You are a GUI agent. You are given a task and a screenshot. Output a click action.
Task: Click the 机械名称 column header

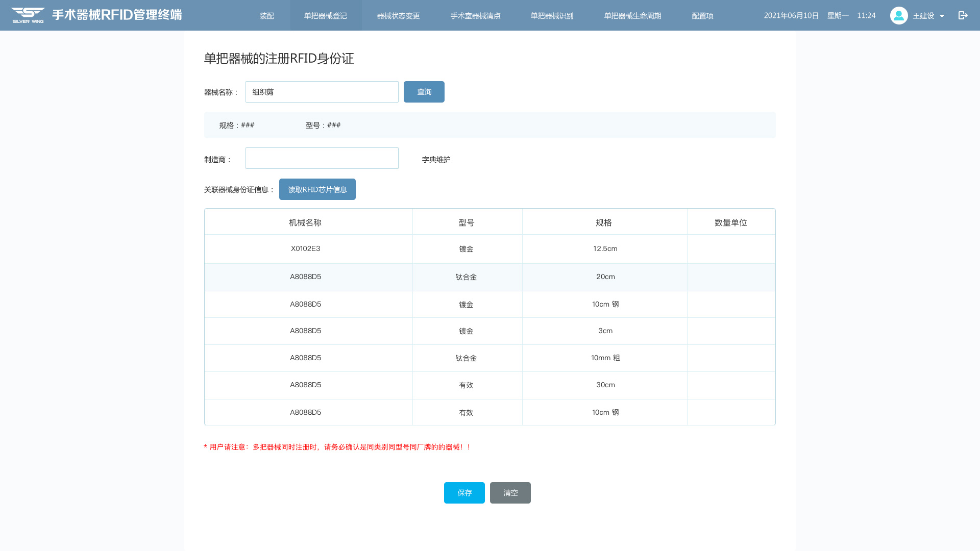305,222
